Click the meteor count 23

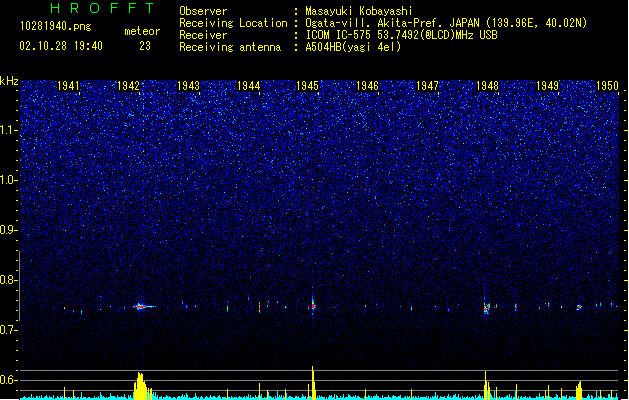pos(145,46)
